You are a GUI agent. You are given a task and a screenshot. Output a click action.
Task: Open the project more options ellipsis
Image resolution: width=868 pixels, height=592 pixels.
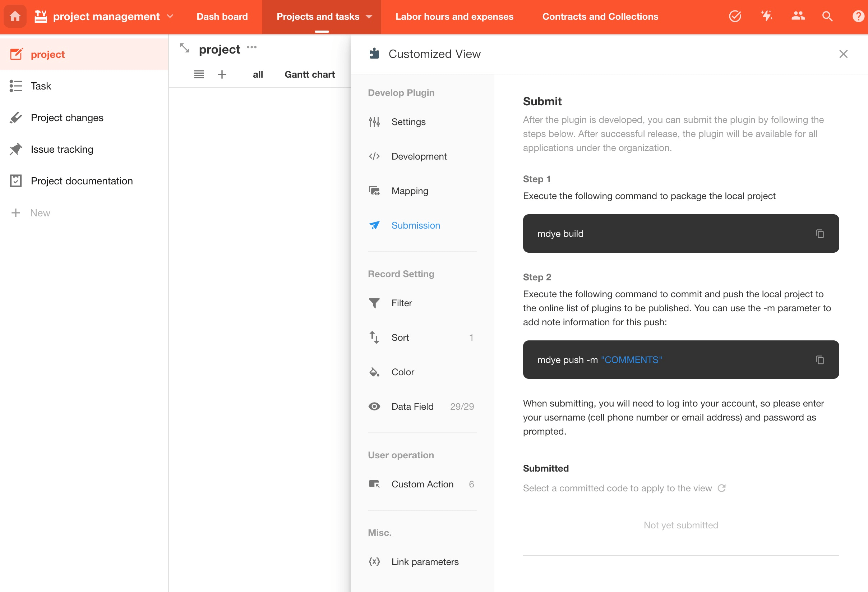tap(252, 47)
